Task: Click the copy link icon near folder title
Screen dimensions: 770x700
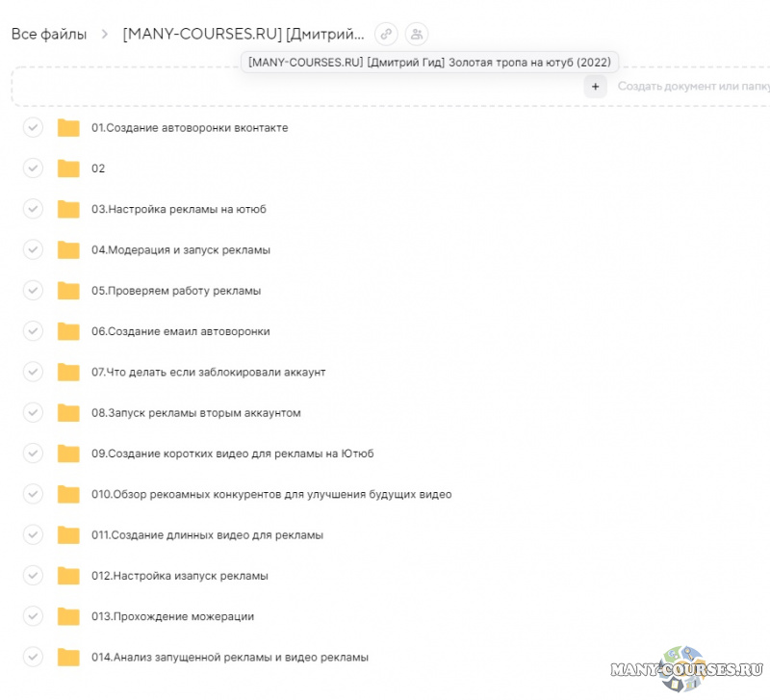Action: [386, 35]
